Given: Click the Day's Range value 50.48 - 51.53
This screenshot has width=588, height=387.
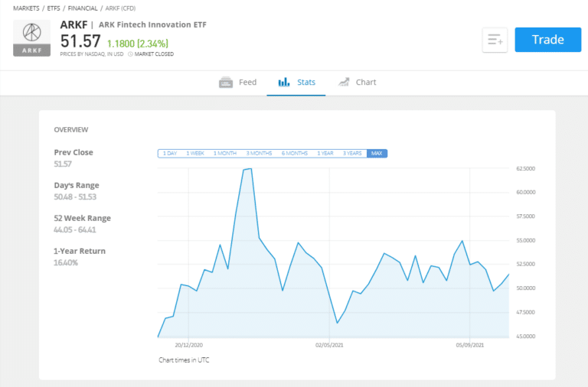Looking at the screenshot, I should coord(75,197).
